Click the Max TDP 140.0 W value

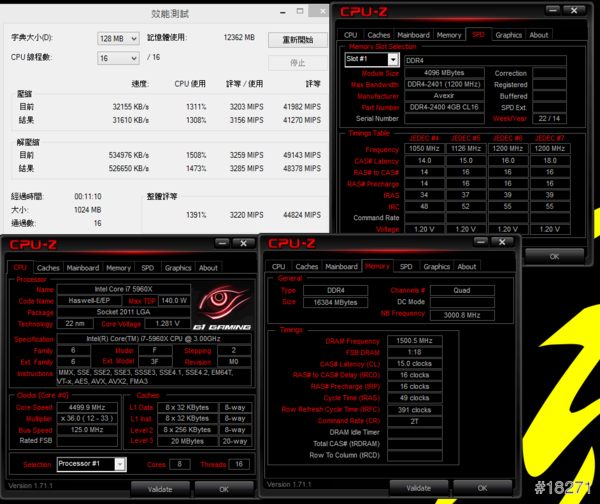(x=174, y=301)
